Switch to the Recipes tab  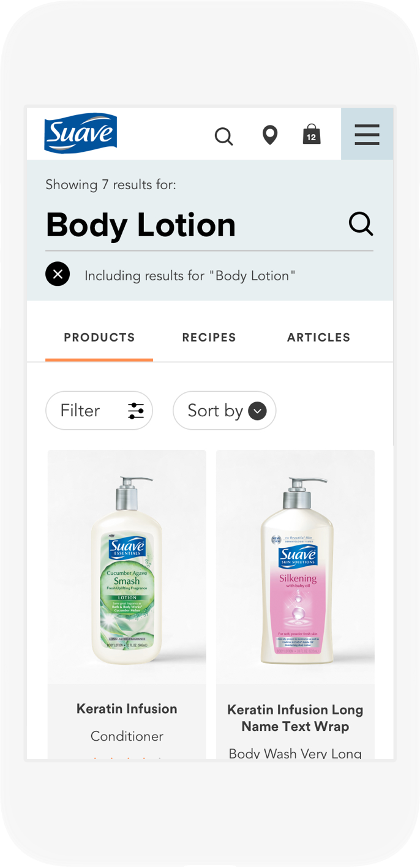[x=209, y=337]
